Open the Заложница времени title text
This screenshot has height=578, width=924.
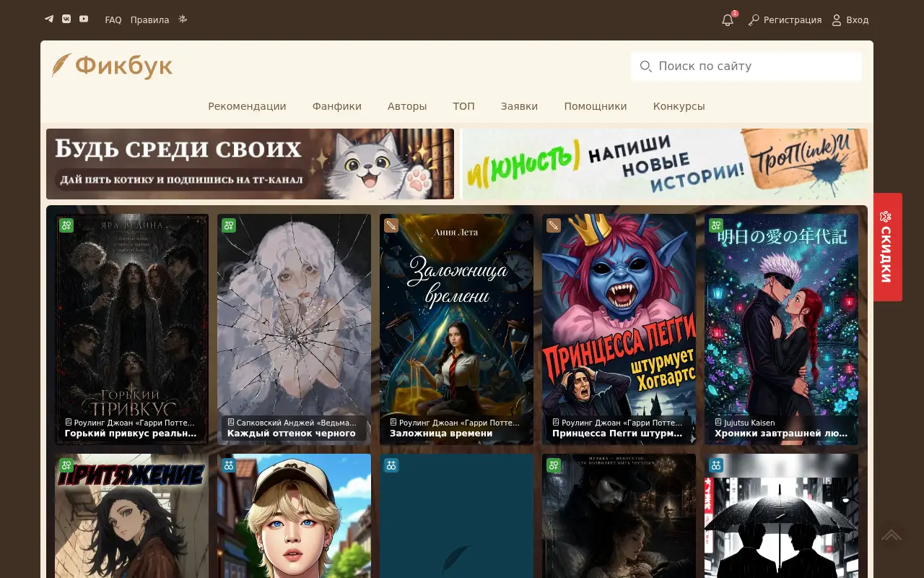point(441,433)
